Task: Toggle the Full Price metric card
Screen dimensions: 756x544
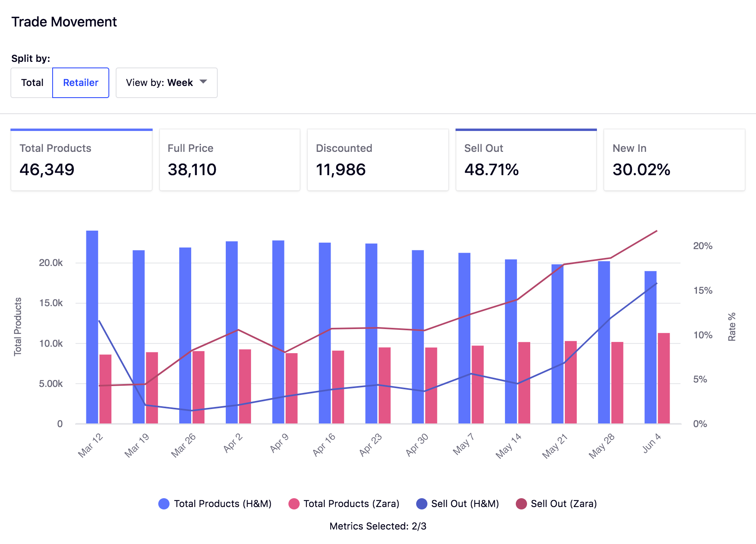Action: point(230,160)
